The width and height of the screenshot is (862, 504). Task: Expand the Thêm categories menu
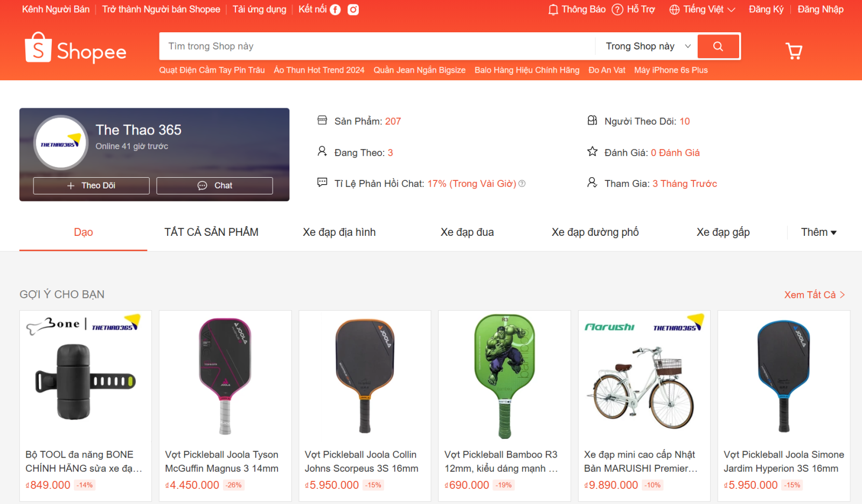pyautogui.click(x=818, y=232)
